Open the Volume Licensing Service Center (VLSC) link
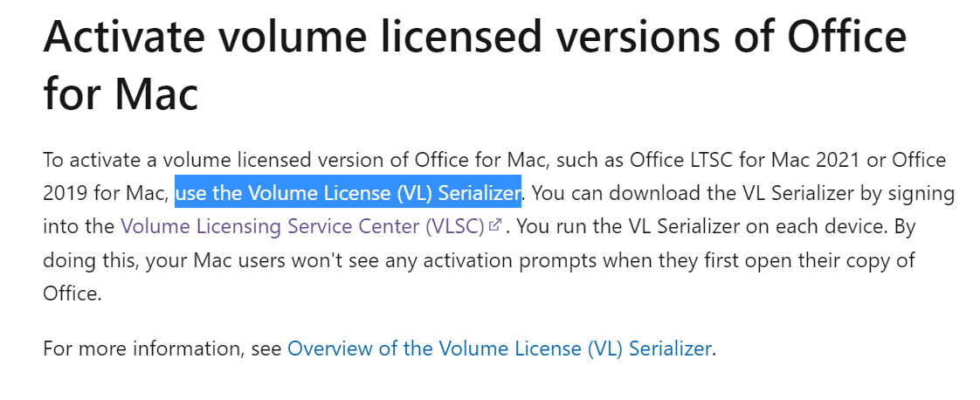 click(x=302, y=226)
